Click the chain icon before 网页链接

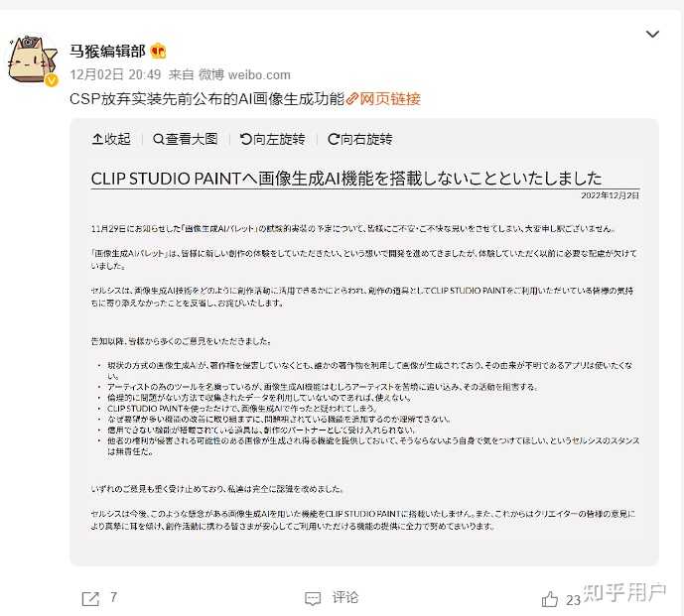[352, 99]
